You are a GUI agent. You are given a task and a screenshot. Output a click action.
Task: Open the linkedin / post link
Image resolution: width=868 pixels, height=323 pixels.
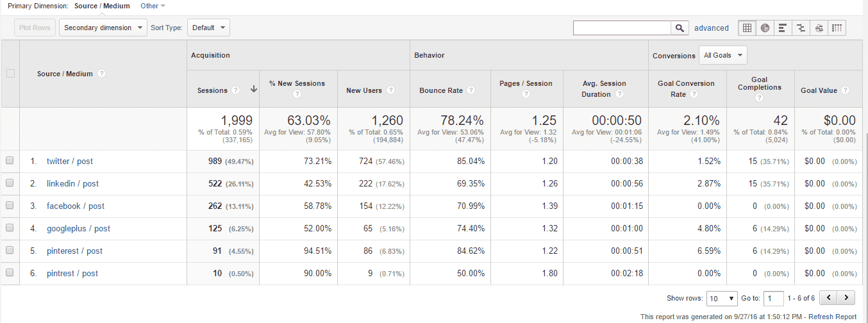click(72, 183)
